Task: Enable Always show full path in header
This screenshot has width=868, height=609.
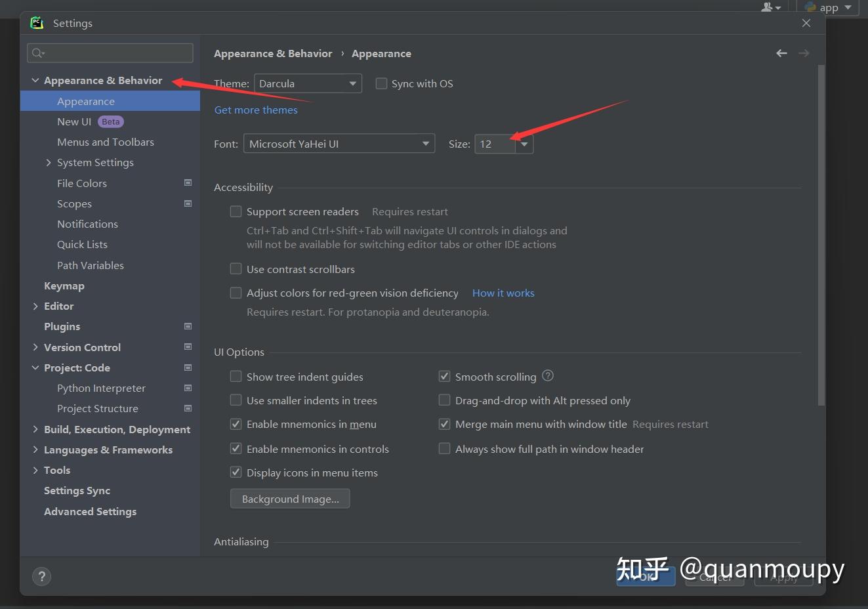Action: pyautogui.click(x=444, y=448)
